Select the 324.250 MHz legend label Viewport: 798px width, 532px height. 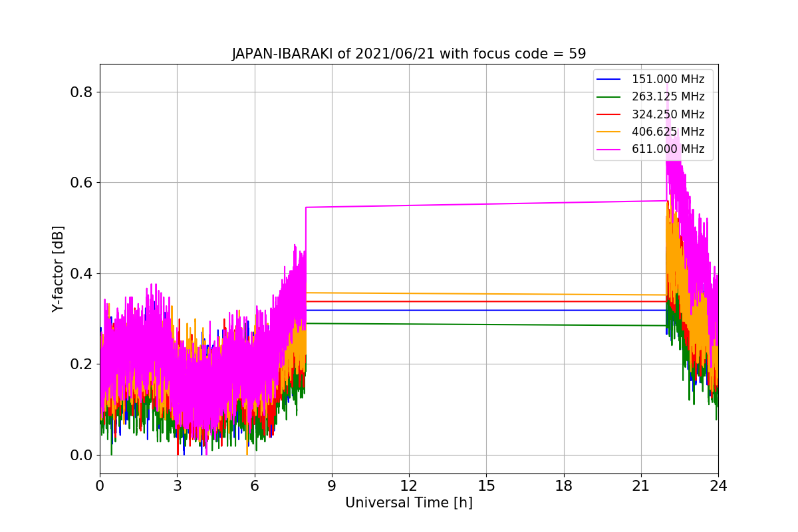click(x=668, y=114)
